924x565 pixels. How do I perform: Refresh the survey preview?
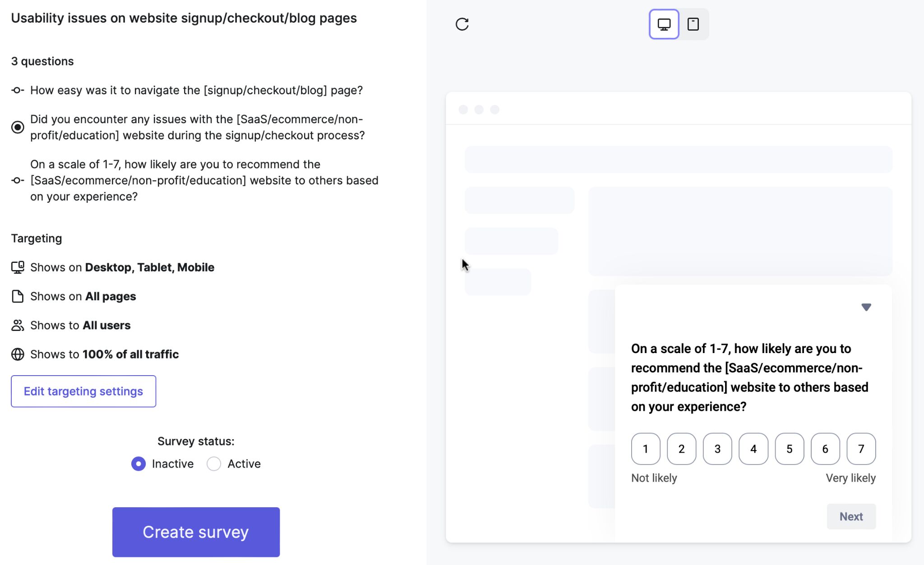click(462, 24)
